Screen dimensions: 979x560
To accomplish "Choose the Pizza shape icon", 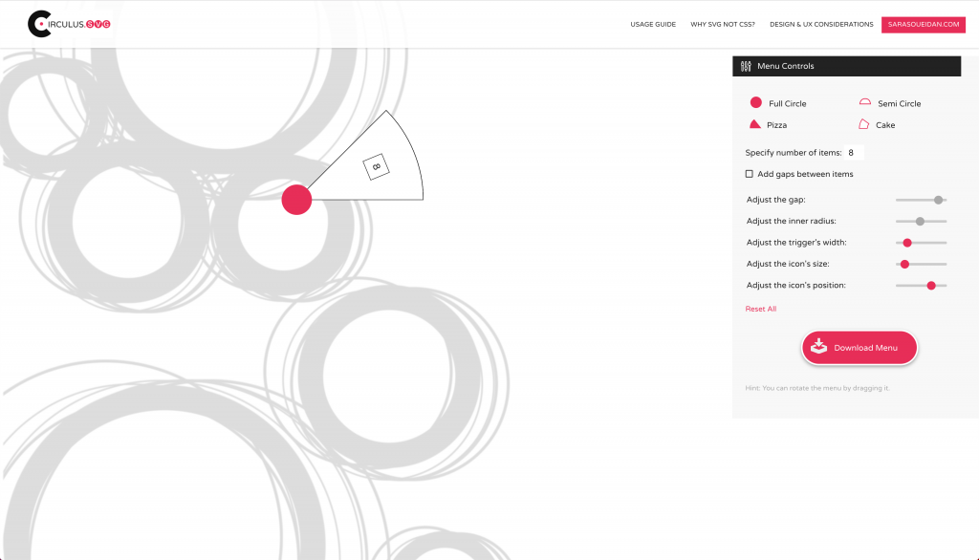I will tap(755, 124).
